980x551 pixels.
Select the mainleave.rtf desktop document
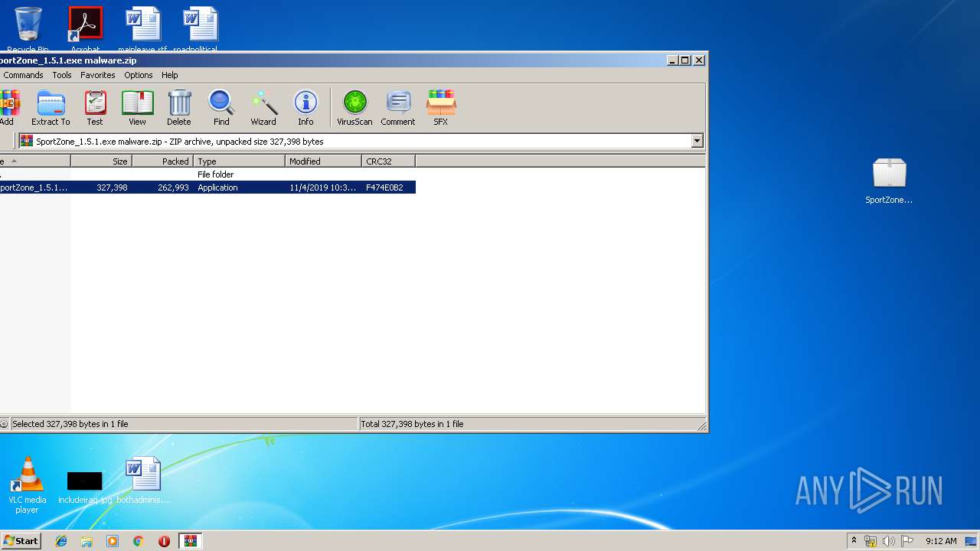point(143,29)
